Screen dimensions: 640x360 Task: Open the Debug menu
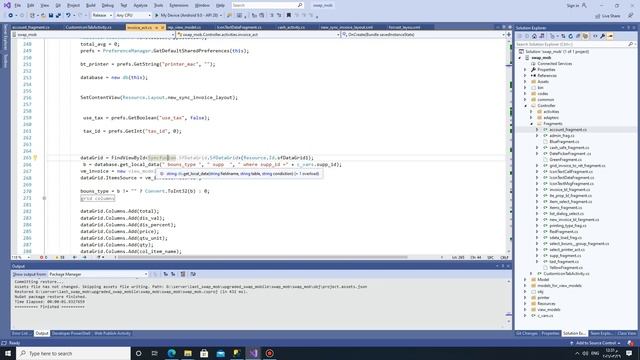pyautogui.click(x=107, y=5)
